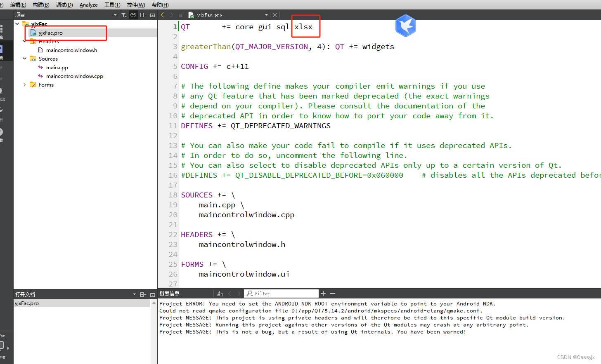Open the yjxFac.pro document selector dropdown
Image resolution: width=601 pixels, height=364 pixels.
pos(266,15)
